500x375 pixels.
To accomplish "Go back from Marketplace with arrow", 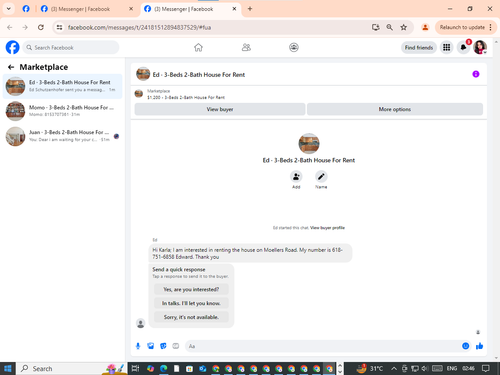I will click(11, 67).
